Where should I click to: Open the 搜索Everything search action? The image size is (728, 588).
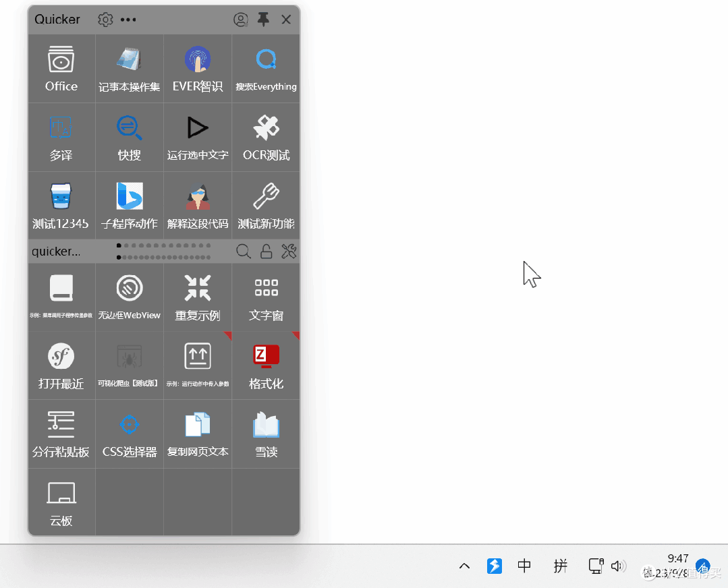pos(266,69)
